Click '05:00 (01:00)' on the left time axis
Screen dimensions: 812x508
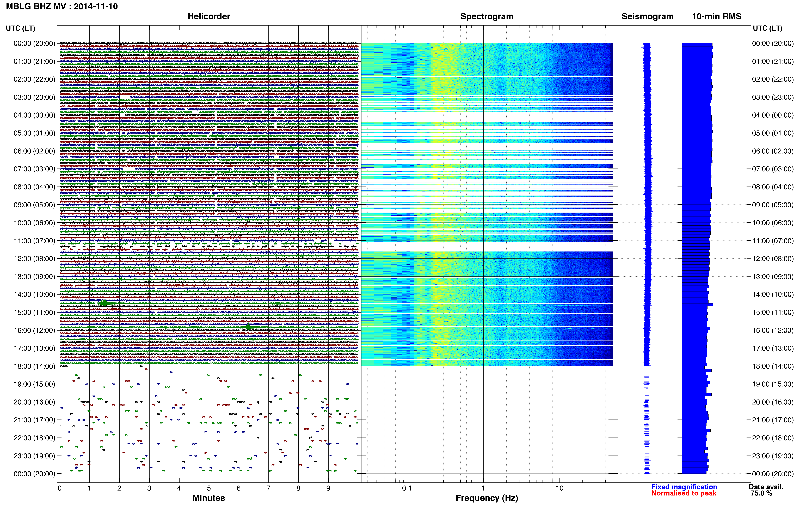click(x=34, y=133)
